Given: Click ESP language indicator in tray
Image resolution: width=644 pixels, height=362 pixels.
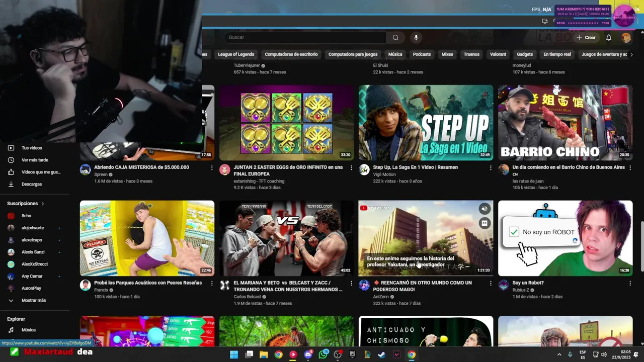Looking at the screenshot, I should 583,354.
